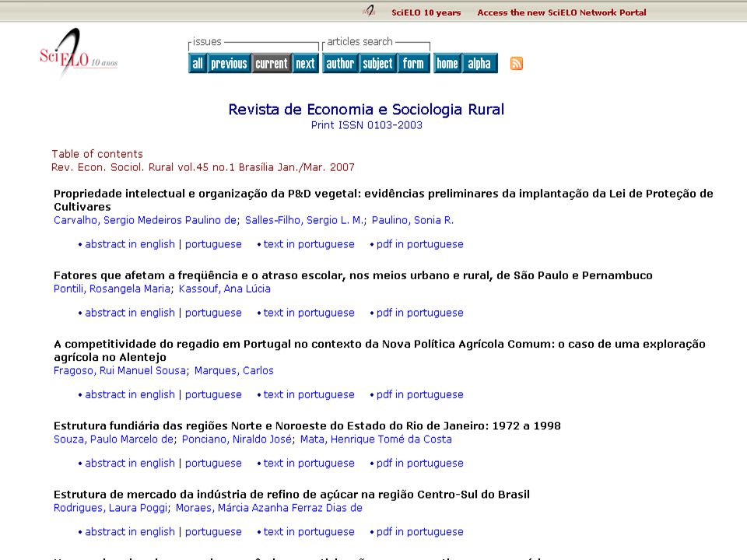Go to the next issue

click(x=305, y=63)
